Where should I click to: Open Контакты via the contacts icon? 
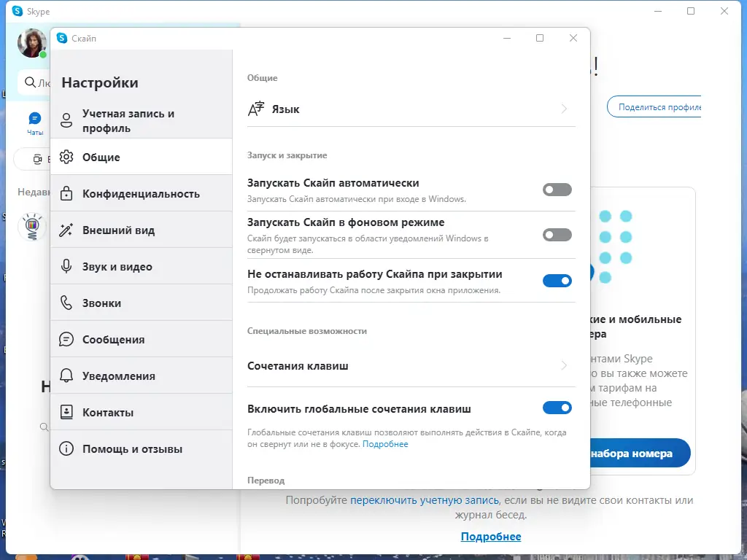[x=66, y=411]
